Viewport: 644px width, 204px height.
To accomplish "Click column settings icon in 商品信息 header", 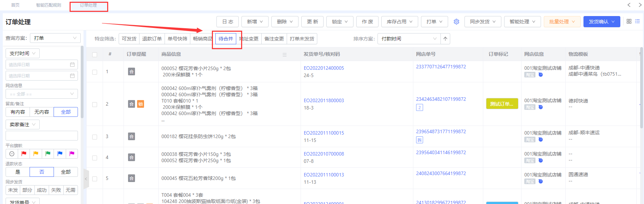I will click(x=285, y=55).
